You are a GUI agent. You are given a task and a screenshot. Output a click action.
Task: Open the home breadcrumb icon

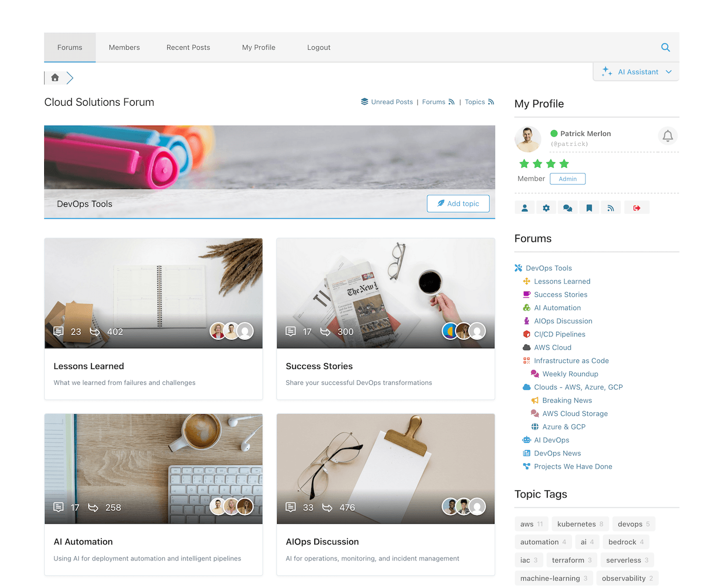click(x=55, y=77)
